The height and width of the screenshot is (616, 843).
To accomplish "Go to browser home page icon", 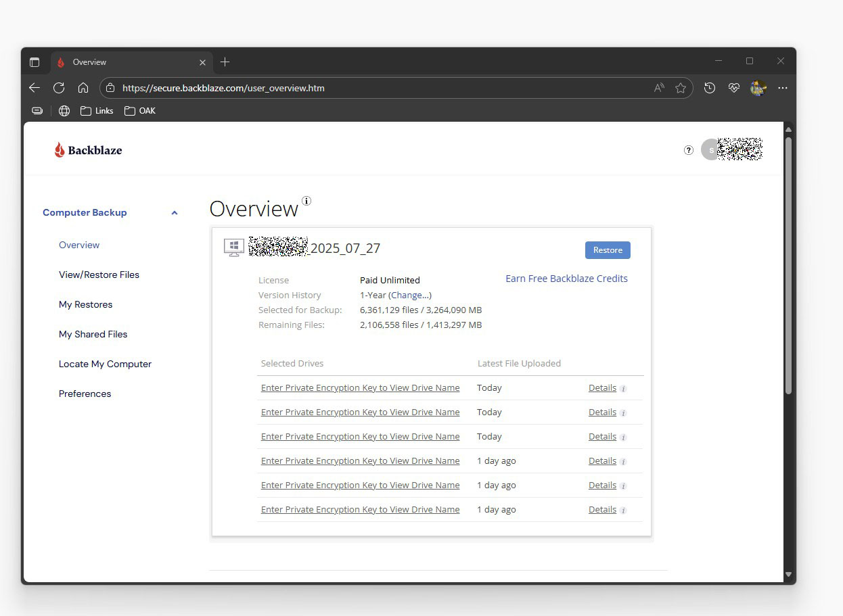I will [83, 88].
